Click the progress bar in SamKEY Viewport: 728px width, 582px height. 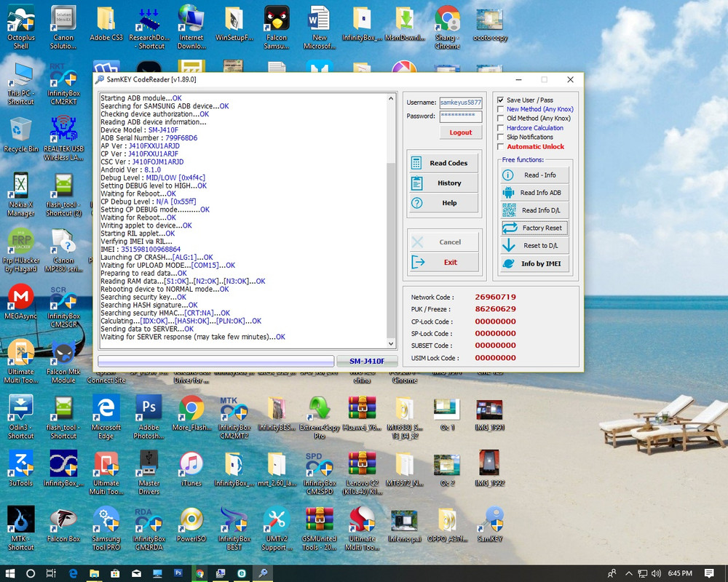216,361
